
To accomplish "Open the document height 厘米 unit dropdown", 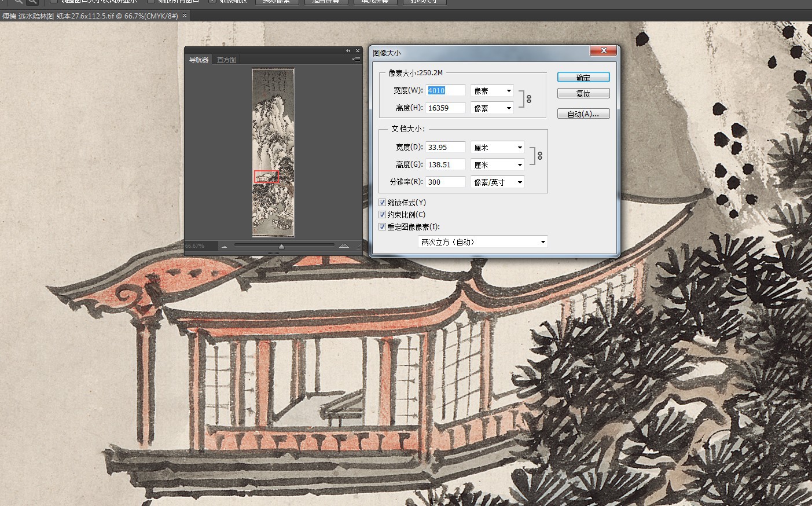I will point(498,165).
